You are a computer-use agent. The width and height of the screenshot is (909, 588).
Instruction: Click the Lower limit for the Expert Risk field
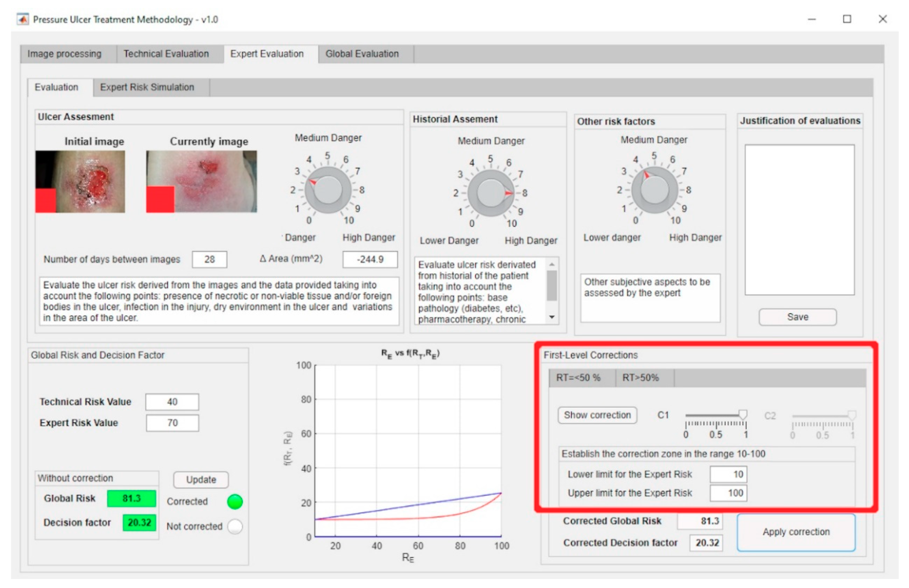(728, 475)
